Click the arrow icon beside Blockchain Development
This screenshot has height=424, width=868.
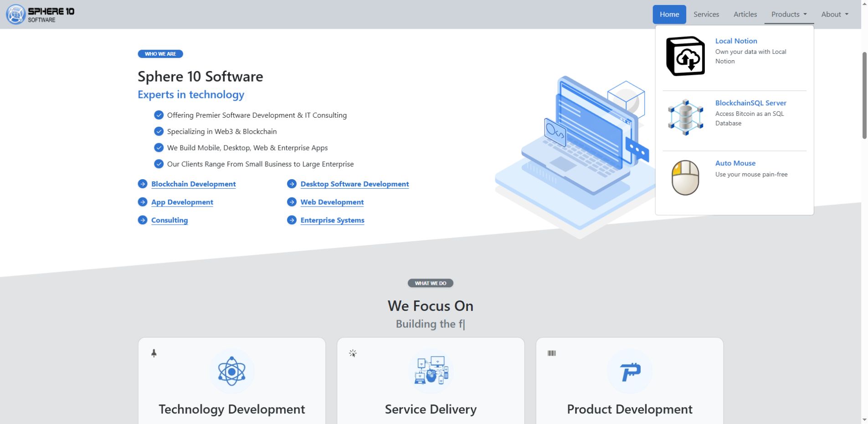(143, 184)
